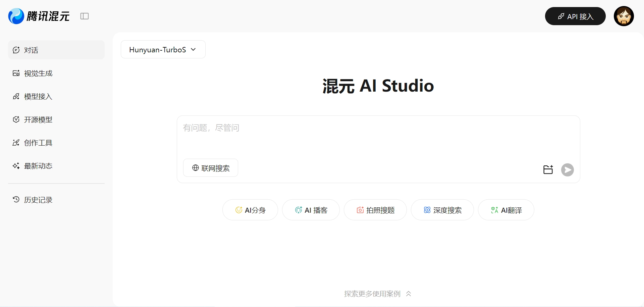Click the Tencent Hunyuan logo icon
This screenshot has width=644, height=307.
(16, 16)
